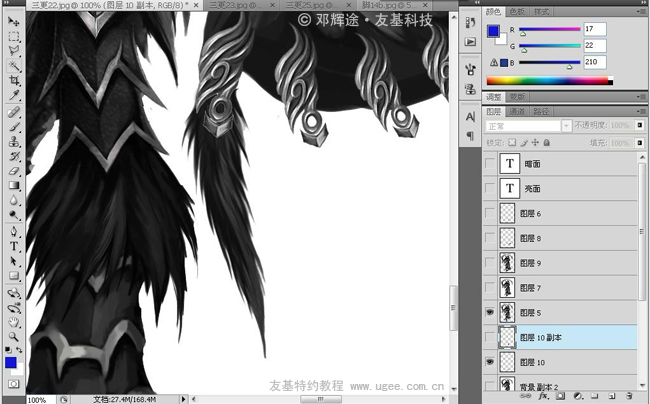Open the Character panel icon
This screenshot has height=404, width=650.
point(471,117)
